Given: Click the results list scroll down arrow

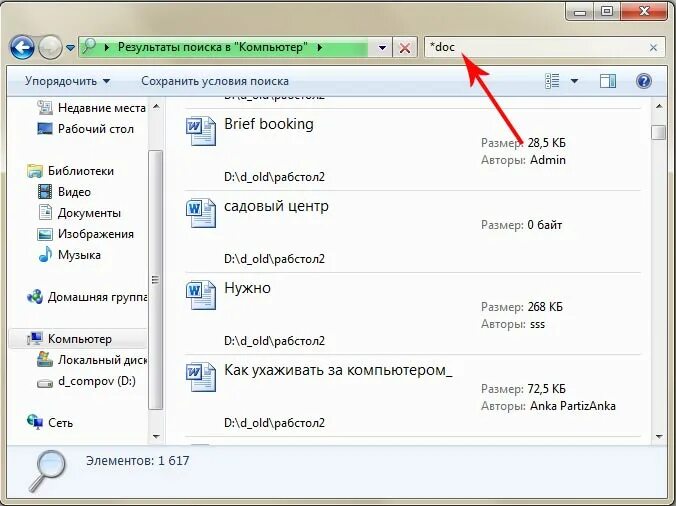Looking at the screenshot, I should (659, 436).
